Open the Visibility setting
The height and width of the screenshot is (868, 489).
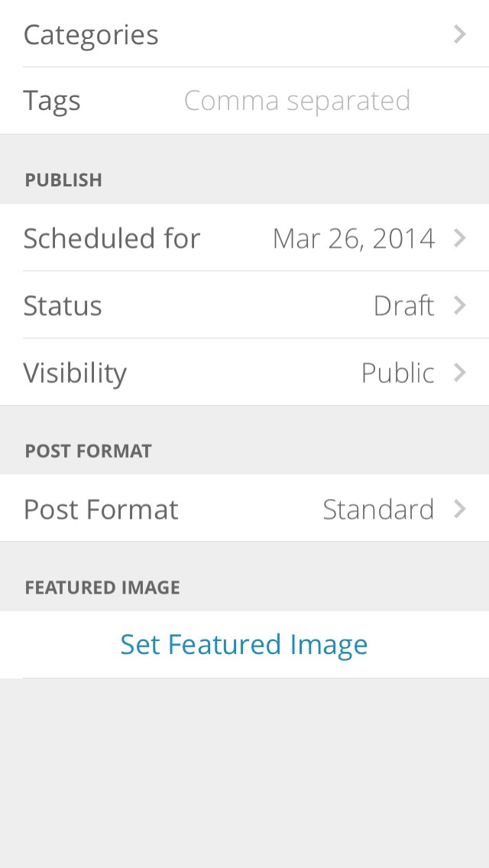click(75, 373)
